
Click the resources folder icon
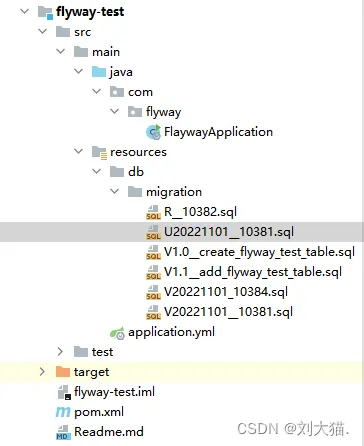[x=99, y=152]
